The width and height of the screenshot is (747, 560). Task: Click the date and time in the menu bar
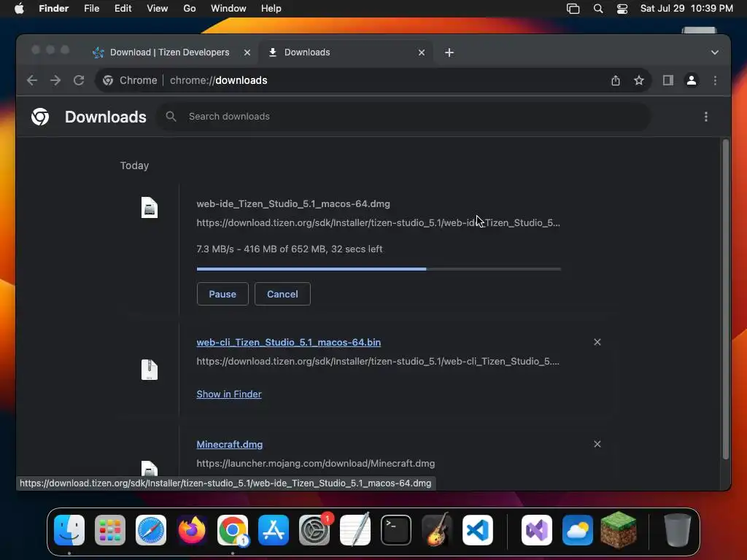click(x=686, y=9)
